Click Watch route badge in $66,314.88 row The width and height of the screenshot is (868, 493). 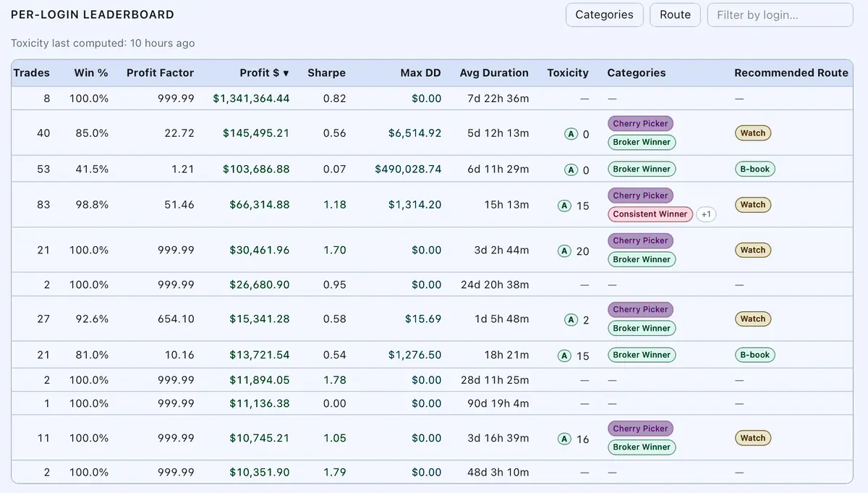point(753,205)
